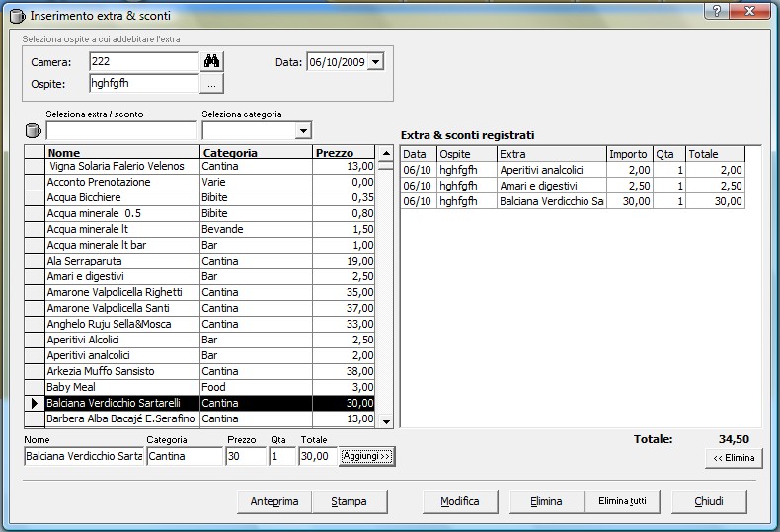This screenshot has height=532, width=780.
Task: Close the Inserimento extra & sconti window
Action: [x=749, y=11]
